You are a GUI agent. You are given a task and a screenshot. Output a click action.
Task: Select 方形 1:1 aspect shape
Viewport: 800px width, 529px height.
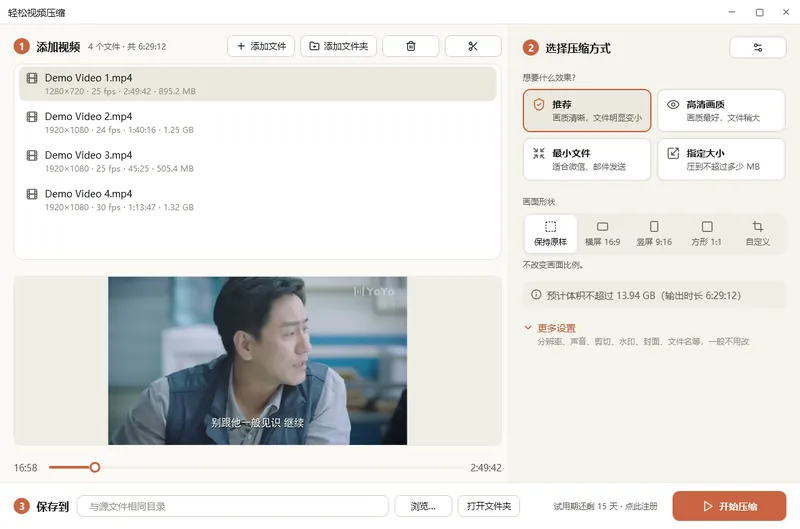(707, 234)
